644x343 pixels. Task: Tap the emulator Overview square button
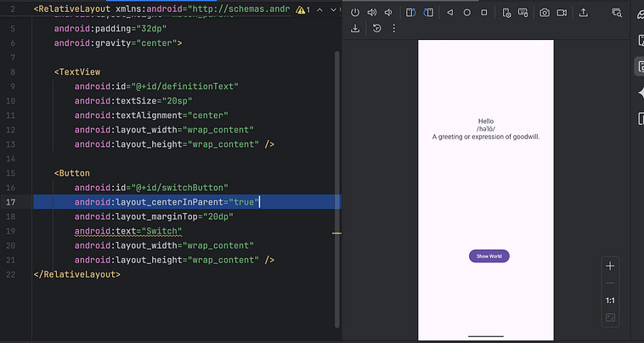coord(484,13)
